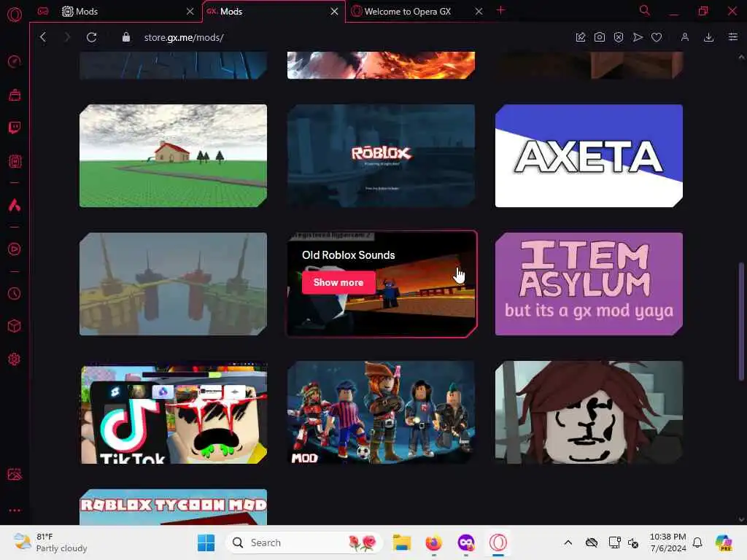This screenshot has width=747, height=560.
Task: Select the active store Mods tab
Action: [x=274, y=12]
